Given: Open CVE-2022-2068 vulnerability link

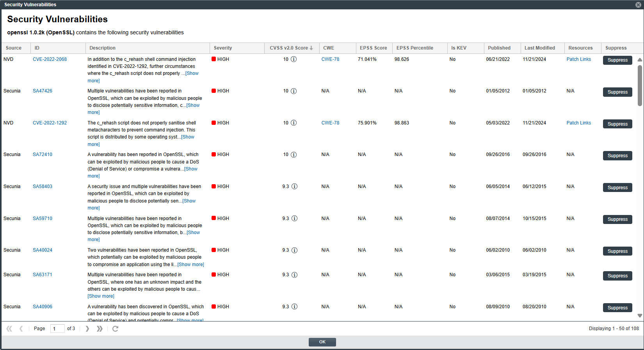Looking at the screenshot, I should coord(50,59).
